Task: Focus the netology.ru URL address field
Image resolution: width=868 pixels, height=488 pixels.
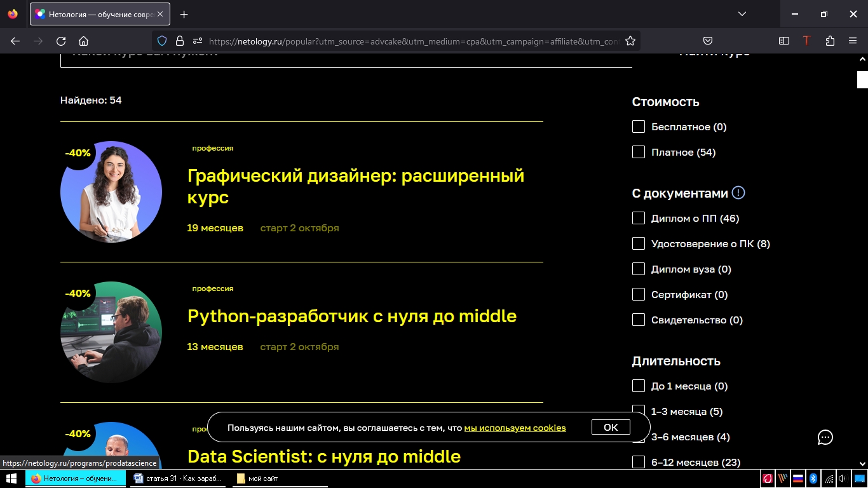Action: pyautogui.click(x=413, y=41)
